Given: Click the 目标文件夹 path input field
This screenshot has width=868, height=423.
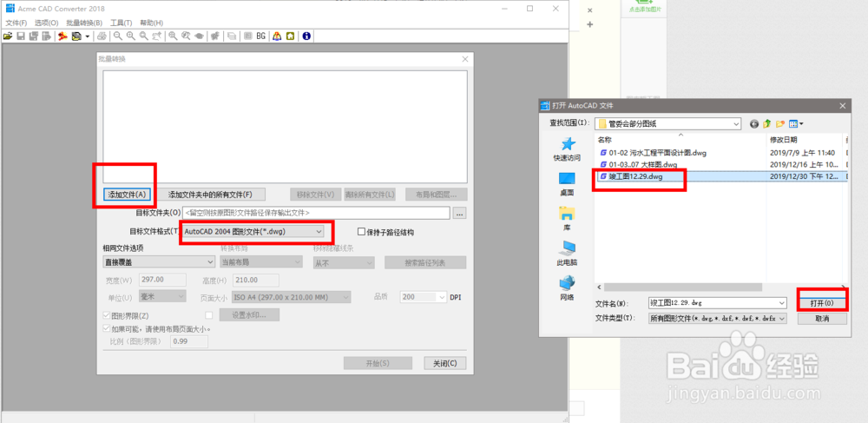Looking at the screenshot, I should click(x=316, y=213).
